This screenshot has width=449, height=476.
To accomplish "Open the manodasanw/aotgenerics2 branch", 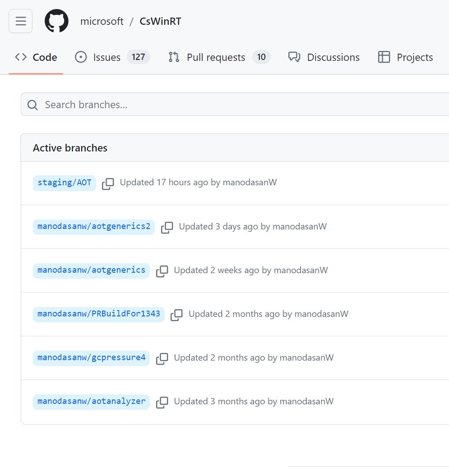I will (x=94, y=226).
